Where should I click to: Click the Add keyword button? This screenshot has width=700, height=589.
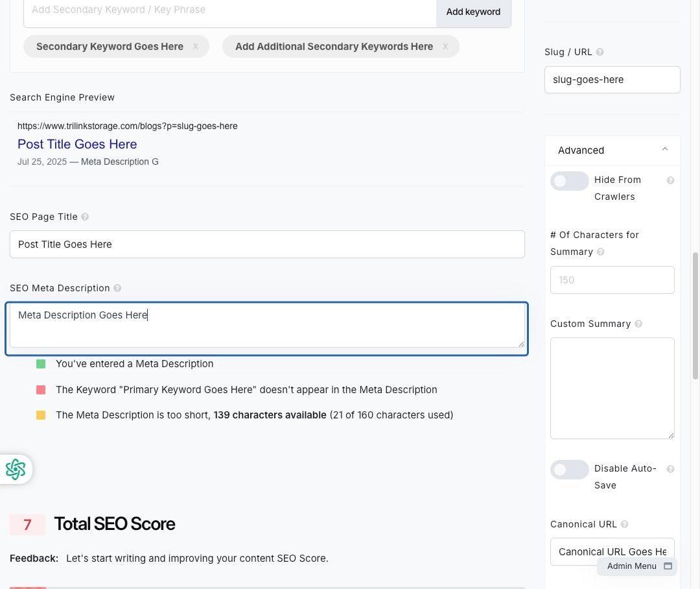point(473,12)
